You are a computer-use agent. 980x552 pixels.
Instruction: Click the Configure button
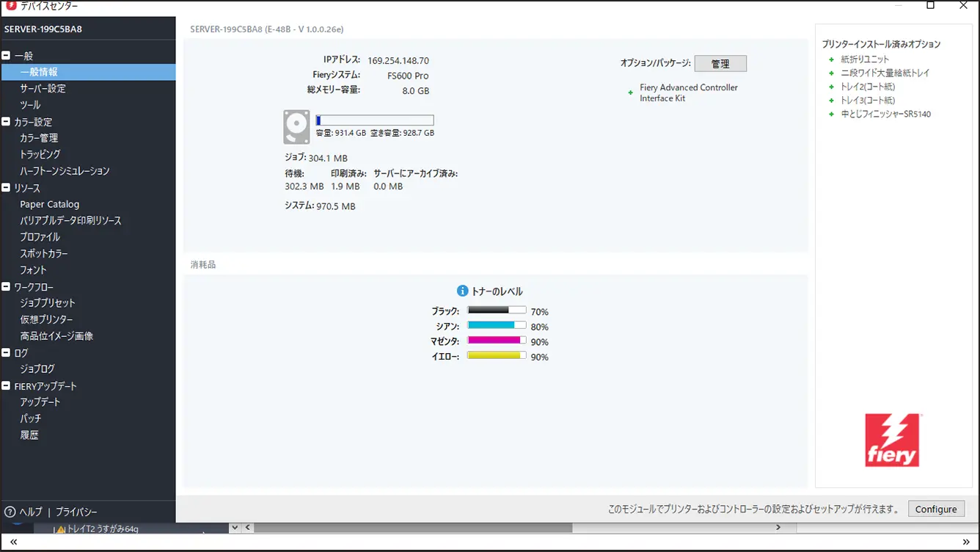pos(935,509)
